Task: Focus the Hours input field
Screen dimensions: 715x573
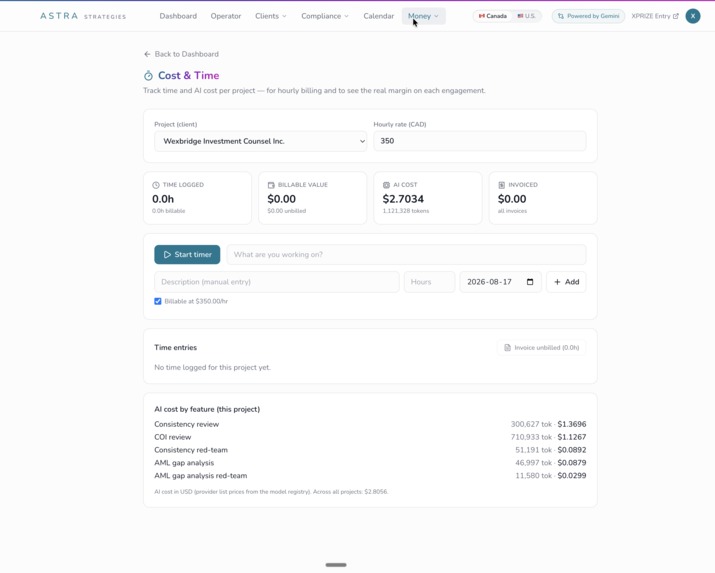Action: pyautogui.click(x=430, y=282)
